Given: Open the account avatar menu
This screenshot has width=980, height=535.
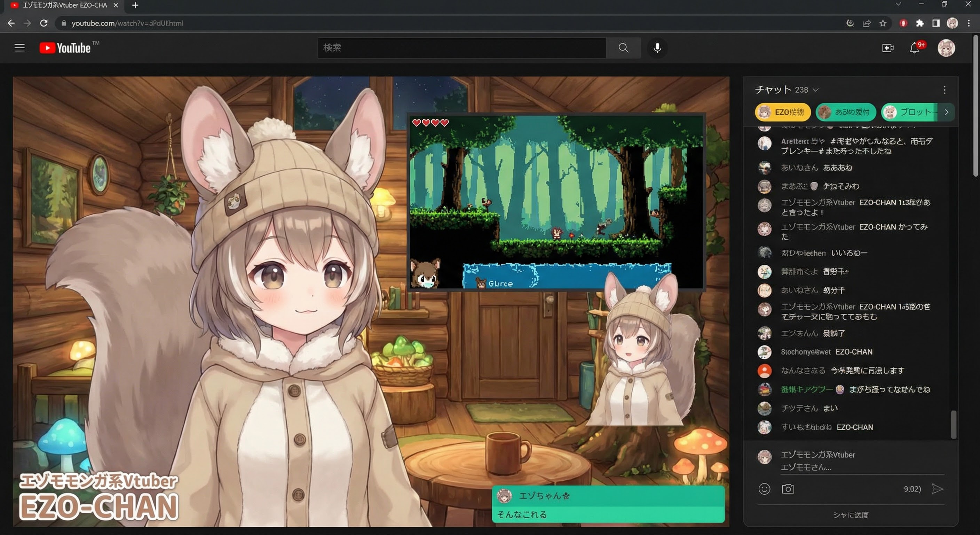Looking at the screenshot, I should tap(946, 48).
